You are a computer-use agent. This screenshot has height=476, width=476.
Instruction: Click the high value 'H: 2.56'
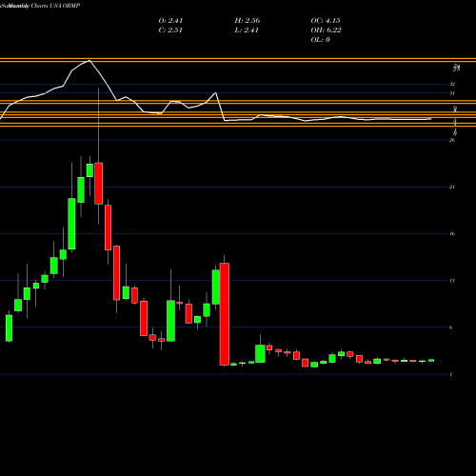[248, 21]
